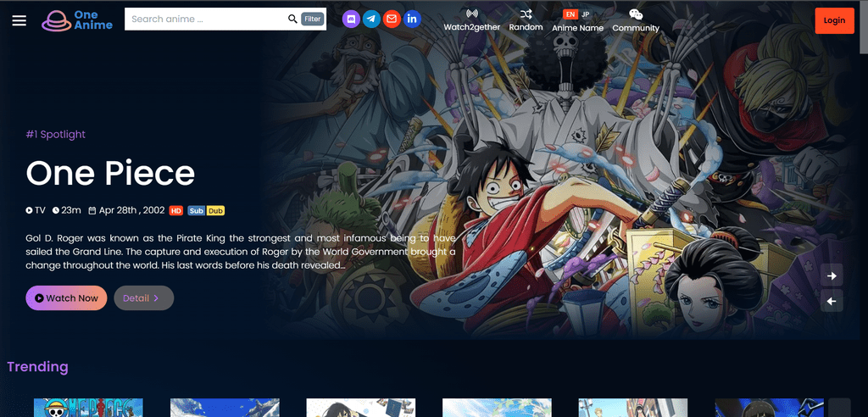
Task: Click the Sub badge
Action: [197, 210]
